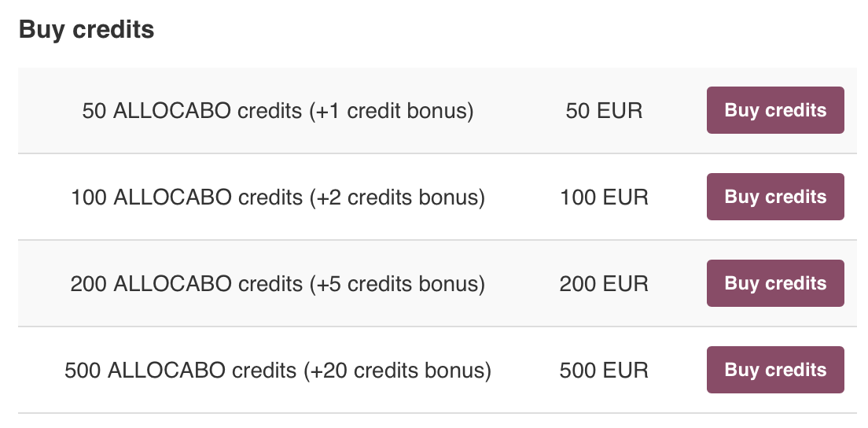Click the 200 EUR price
Viewport: 868px width, 428px height.
(604, 284)
